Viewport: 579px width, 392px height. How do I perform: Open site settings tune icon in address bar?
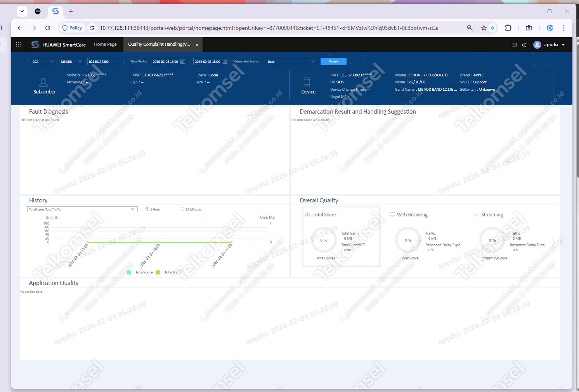point(92,28)
